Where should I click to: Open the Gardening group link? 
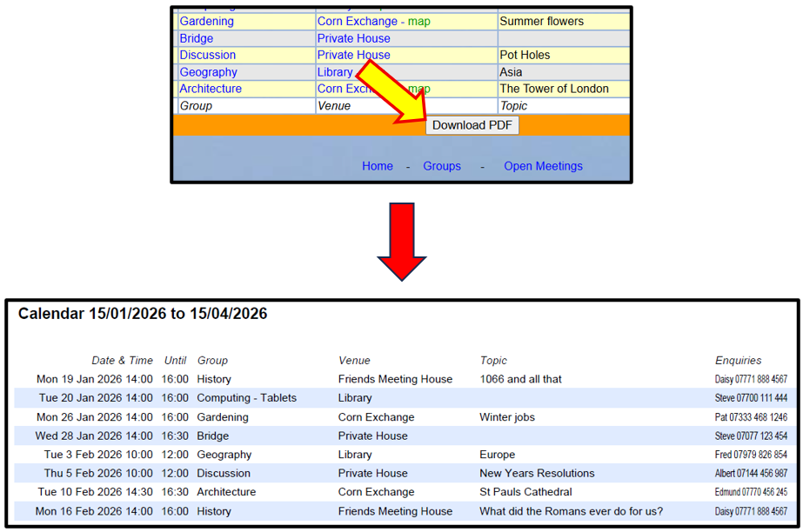[206, 22]
